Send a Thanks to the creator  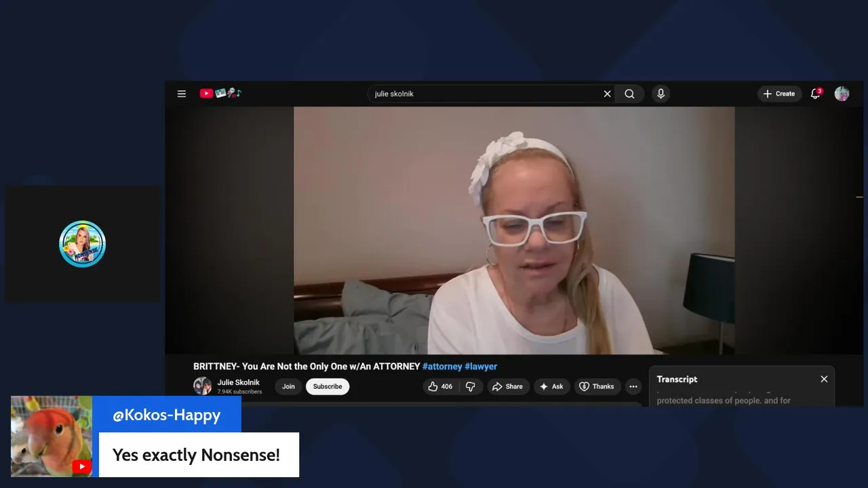(596, 386)
